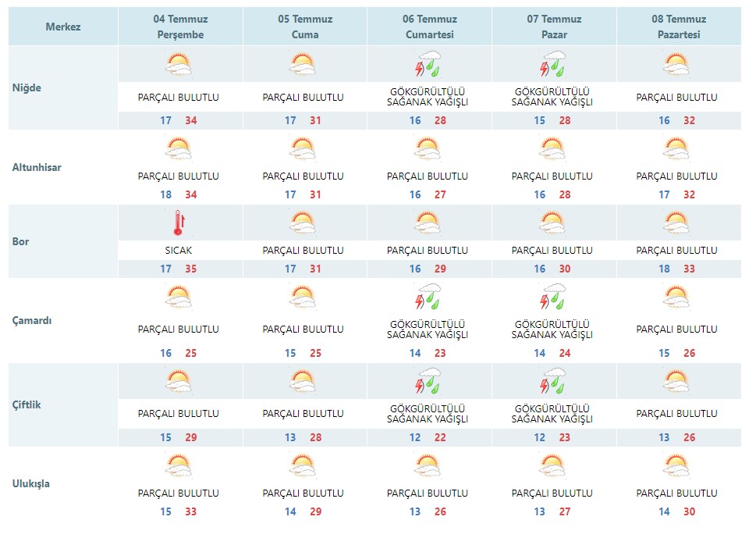Click Bor's max temperature 35 on 04 Temmuz

(x=191, y=269)
